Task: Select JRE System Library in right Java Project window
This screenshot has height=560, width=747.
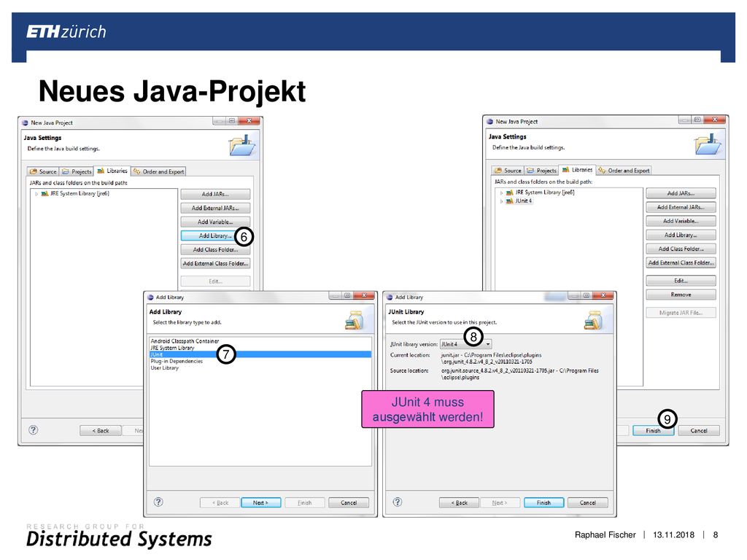Action: coord(544,192)
